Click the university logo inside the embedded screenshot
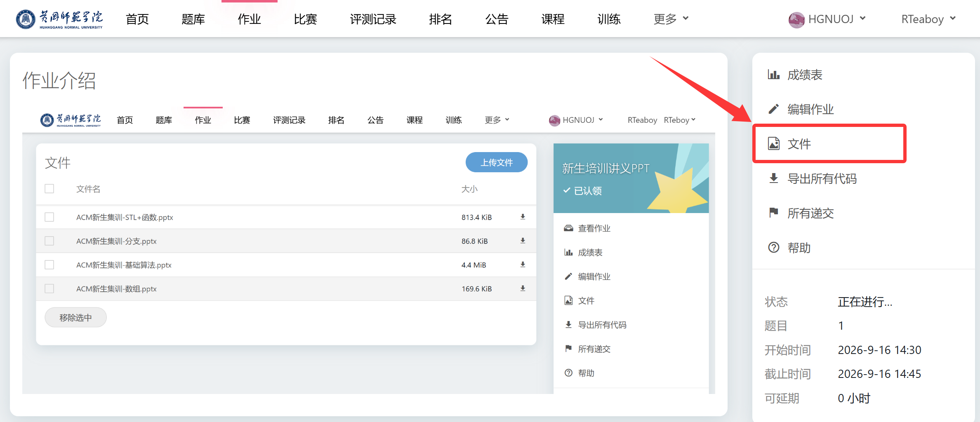980x422 pixels. click(71, 120)
